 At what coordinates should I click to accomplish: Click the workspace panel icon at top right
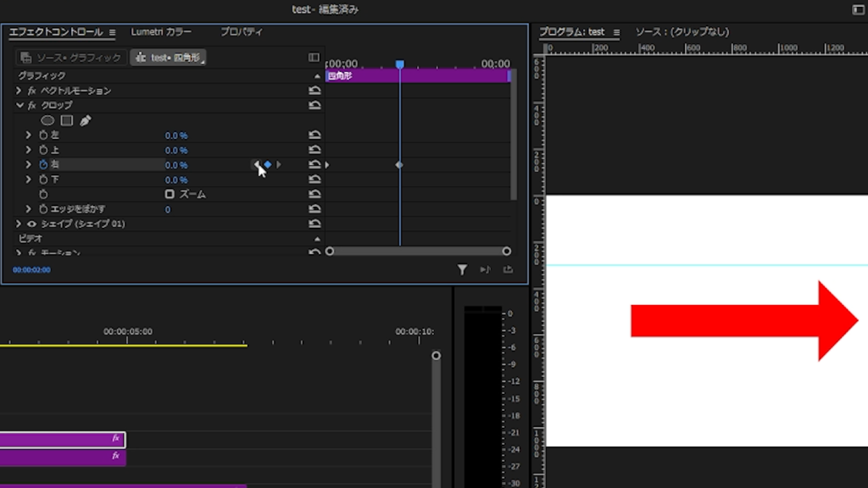858,9
